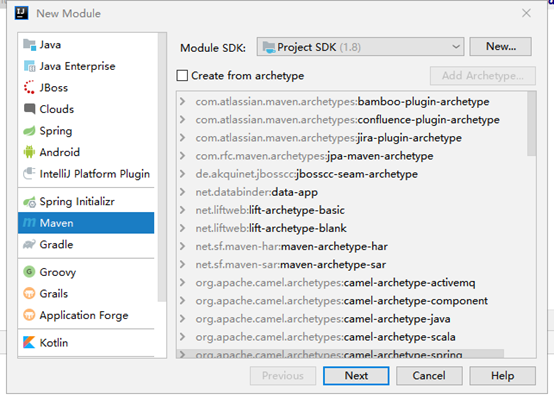Click the Android robot icon
Image resolution: width=554 pixels, height=400 pixels.
[29, 152]
